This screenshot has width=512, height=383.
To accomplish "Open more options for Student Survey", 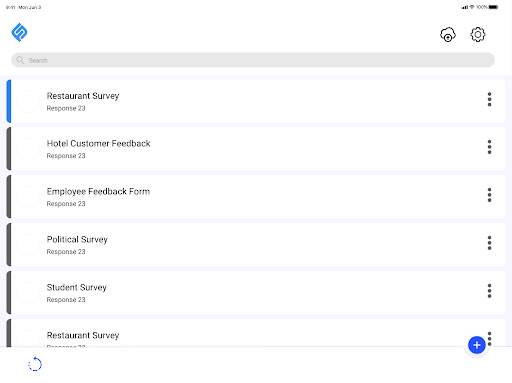I will pyautogui.click(x=489, y=291).
